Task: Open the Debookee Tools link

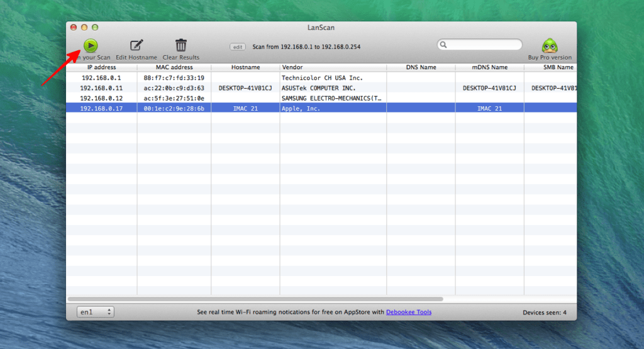Action: click(409, 312)
